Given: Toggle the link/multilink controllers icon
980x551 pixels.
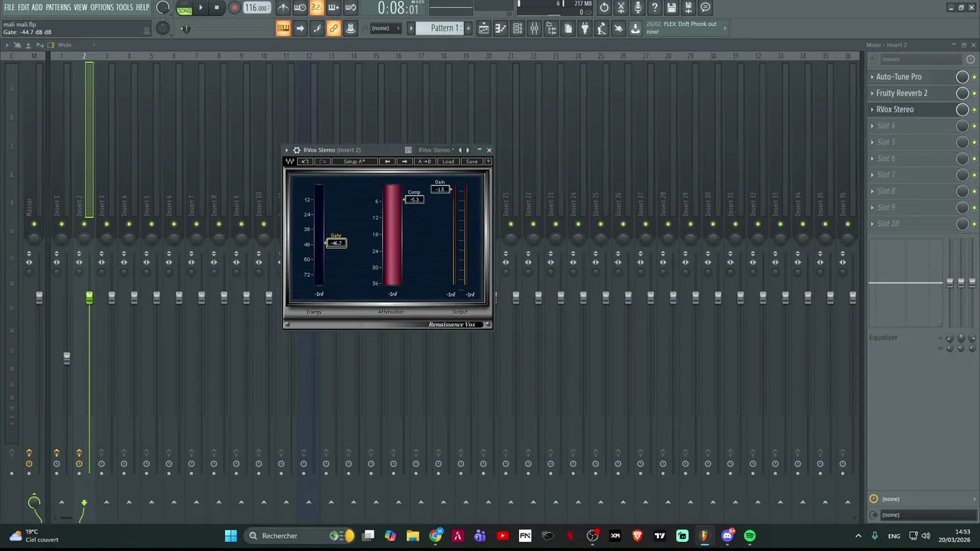Looking at the screenshot, I should [x=334, y=28].
